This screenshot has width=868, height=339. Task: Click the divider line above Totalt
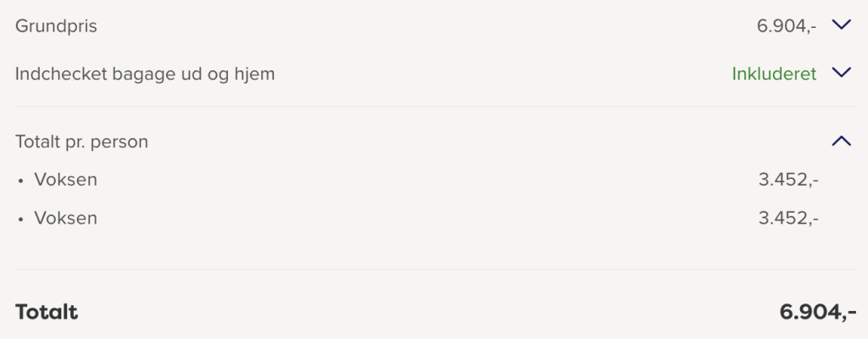pos(436,270)
